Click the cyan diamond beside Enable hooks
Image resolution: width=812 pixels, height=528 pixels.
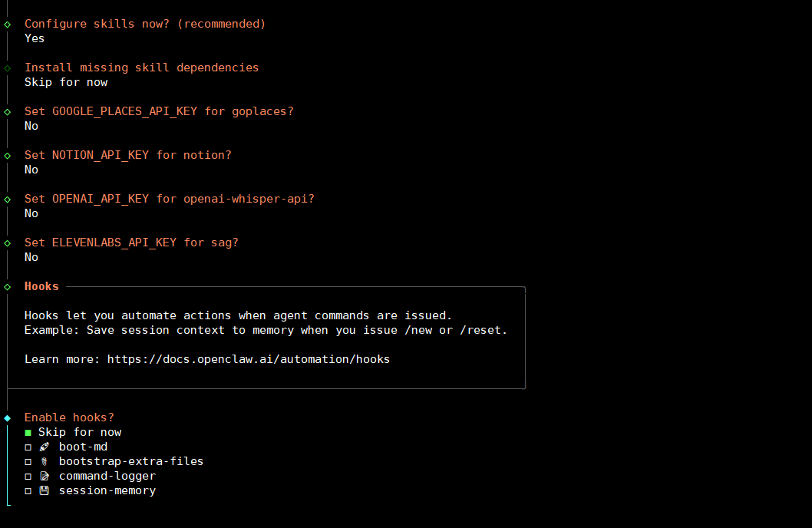pos(8,417)
